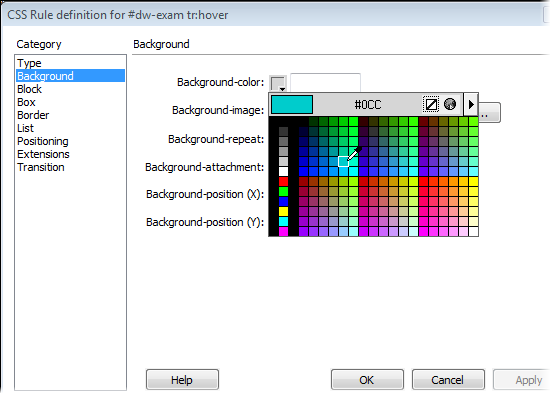551x394 pixels.
Task: Select the List category
Action: (x=70, y=128)
